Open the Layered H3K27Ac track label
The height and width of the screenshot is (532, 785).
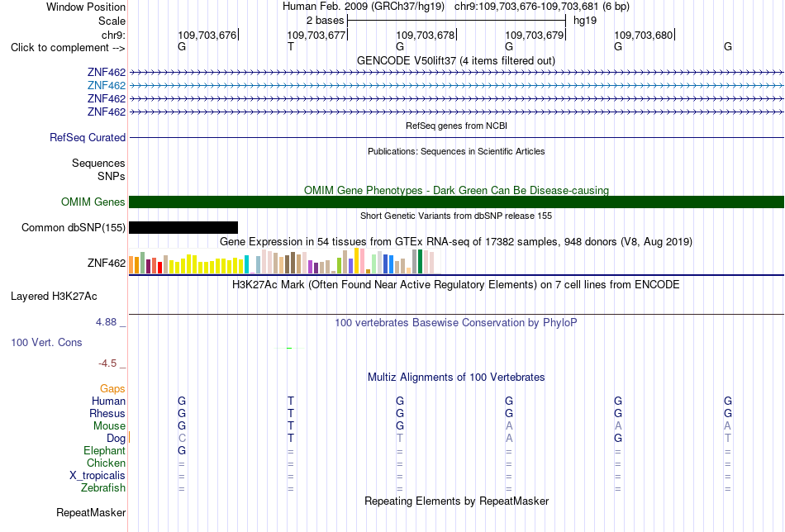[x=54, y=297]
